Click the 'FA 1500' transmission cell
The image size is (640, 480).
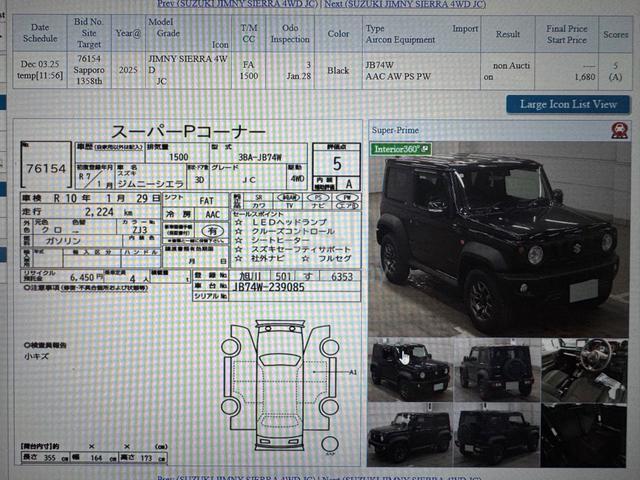pos(249,70)
